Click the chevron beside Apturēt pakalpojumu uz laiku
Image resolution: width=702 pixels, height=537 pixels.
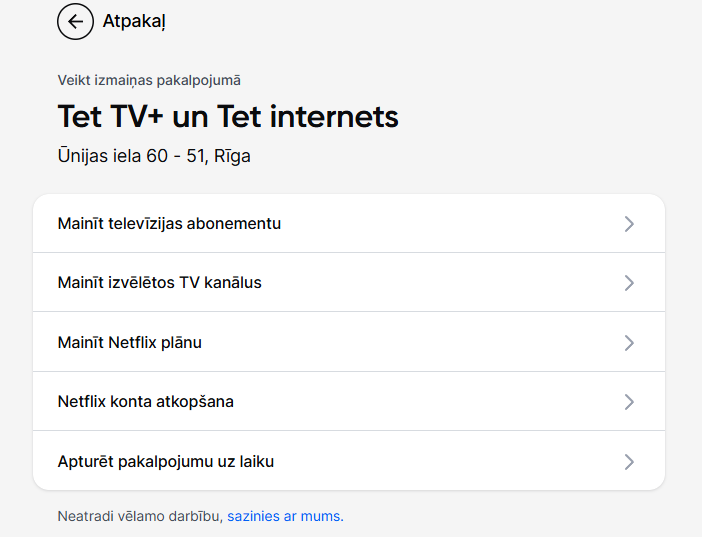(629, 462)
